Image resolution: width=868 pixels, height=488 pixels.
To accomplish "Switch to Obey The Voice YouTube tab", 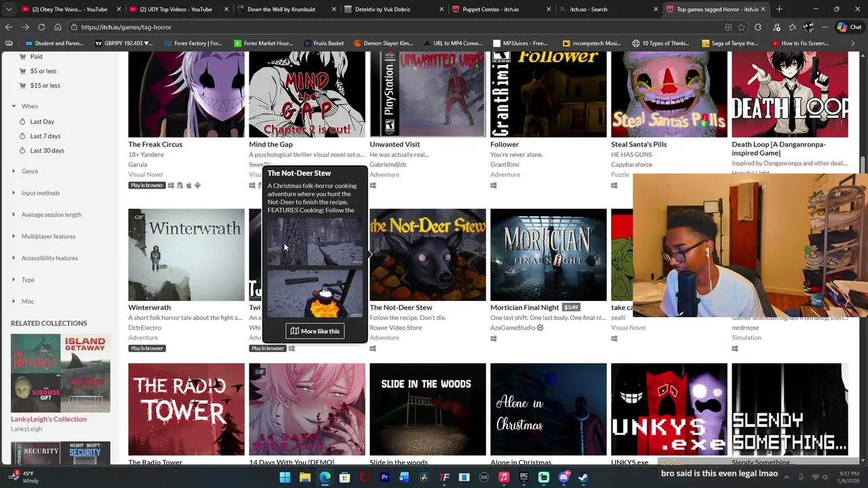I will (70, 9).
